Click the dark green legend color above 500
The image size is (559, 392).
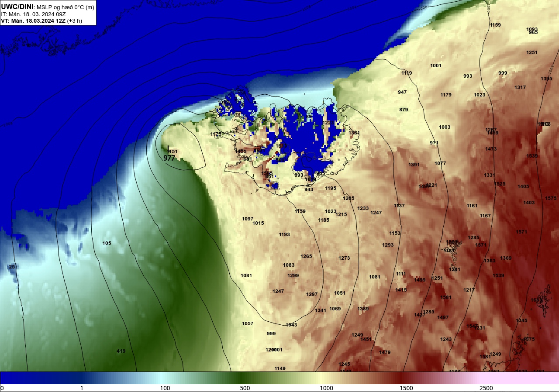click(x=242, y=378)
